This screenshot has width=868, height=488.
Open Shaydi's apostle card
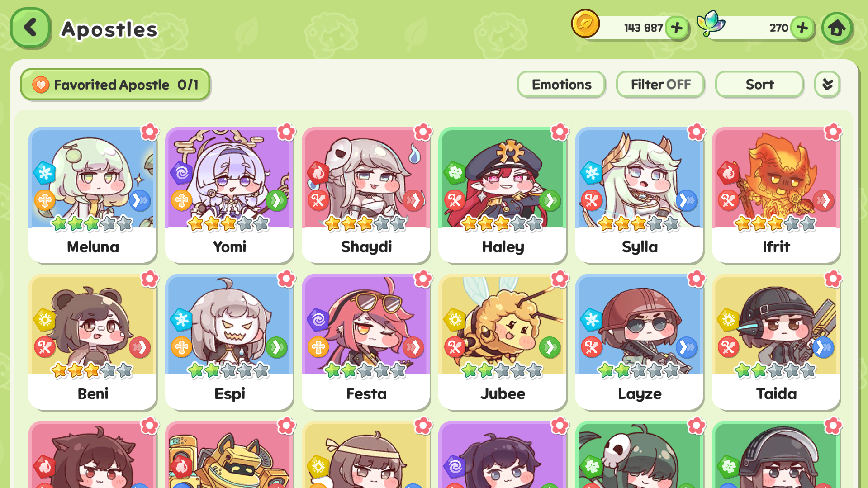click(366, 195)
